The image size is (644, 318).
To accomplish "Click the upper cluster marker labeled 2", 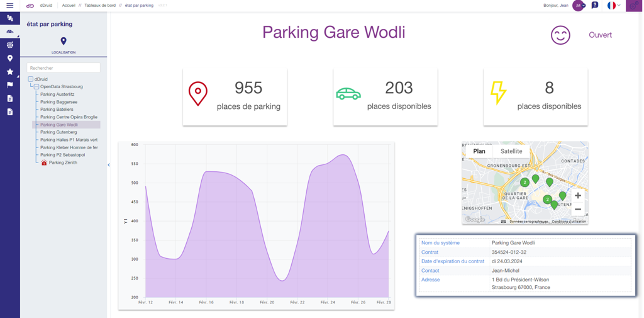I will pos(524,182).
